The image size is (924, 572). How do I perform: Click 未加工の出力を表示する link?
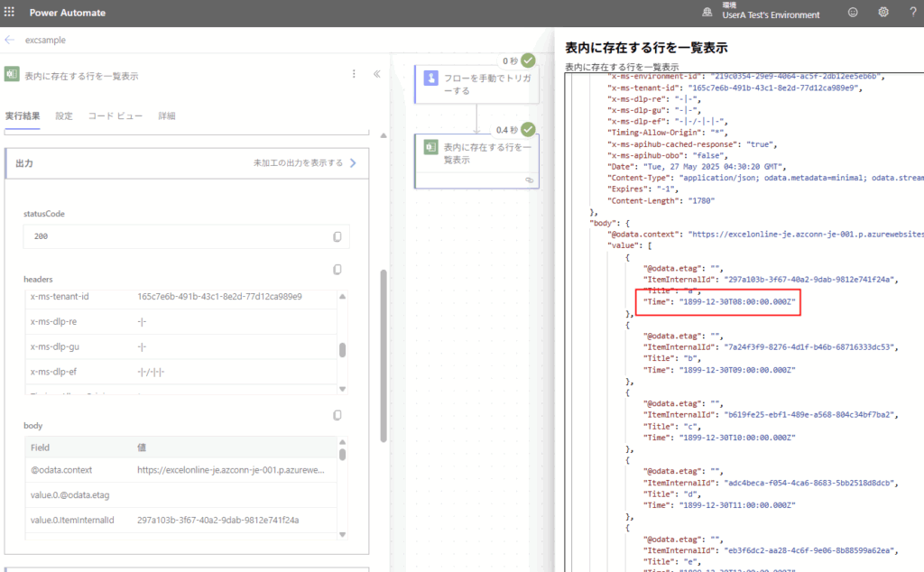[304, 163]
